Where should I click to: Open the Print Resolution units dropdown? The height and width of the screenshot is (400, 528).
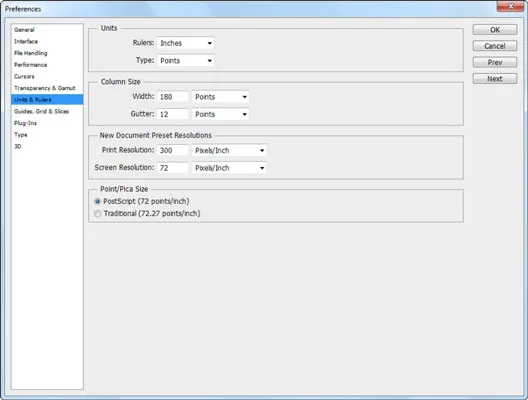click(229, 151)
